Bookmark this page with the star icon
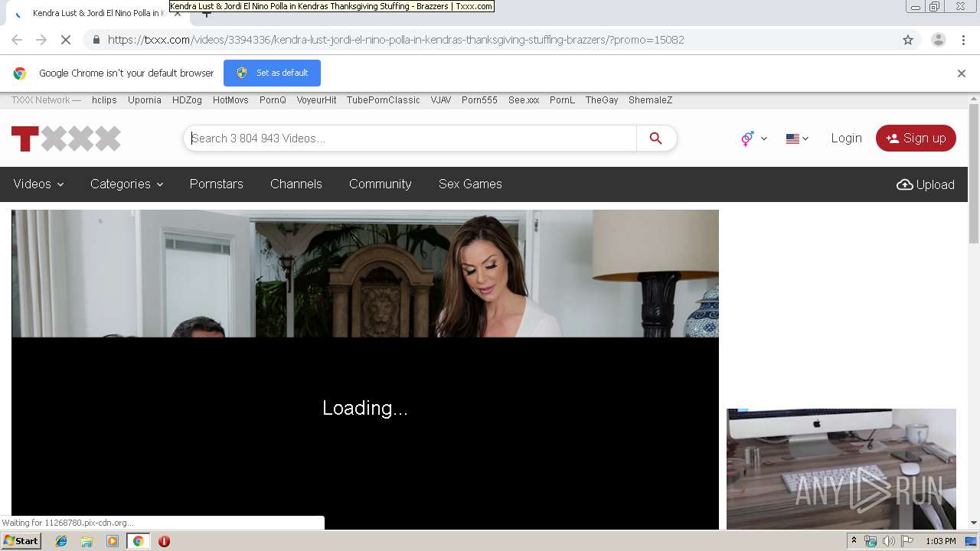980x551 pixels. 908,40
